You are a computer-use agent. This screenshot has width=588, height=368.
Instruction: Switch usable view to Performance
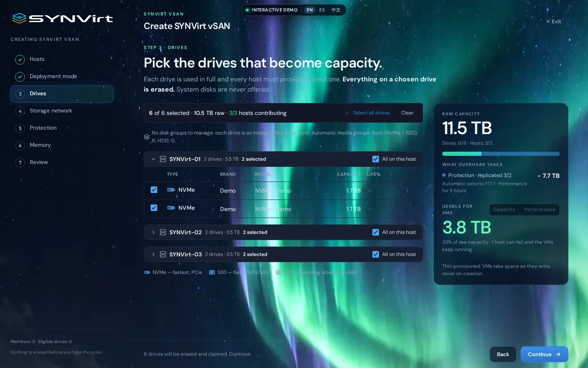[539, 210]
